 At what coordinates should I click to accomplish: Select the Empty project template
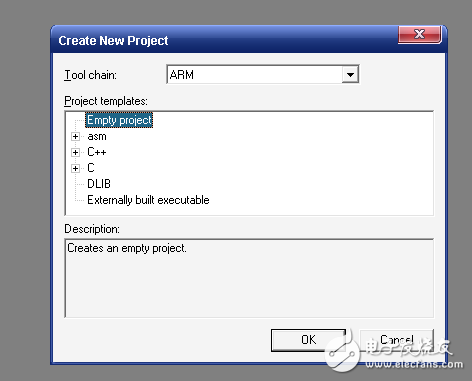[119, 120]
